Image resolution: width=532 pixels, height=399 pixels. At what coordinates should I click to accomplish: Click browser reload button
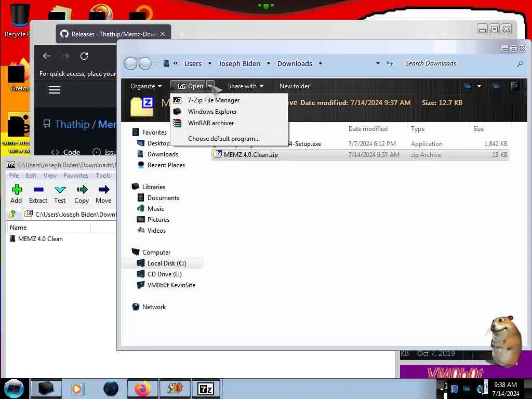click(x=84, y=56)
